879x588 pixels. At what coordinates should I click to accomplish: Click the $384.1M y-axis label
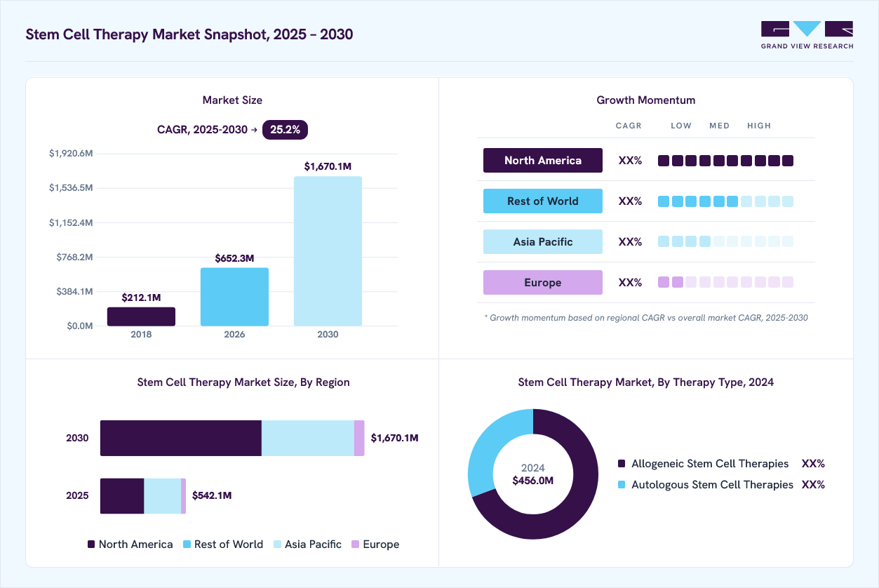click(75, 291)
